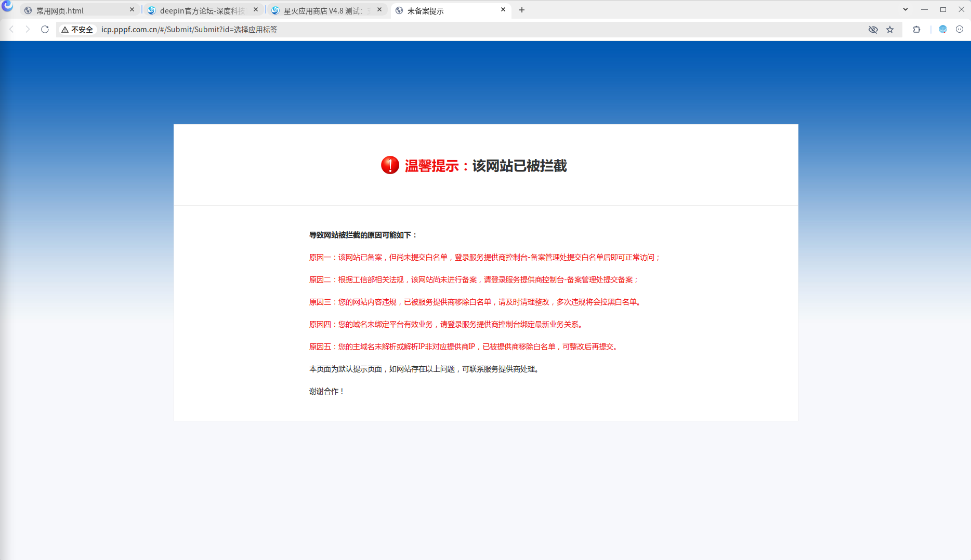Close the deepin官方论坛 tab
Viewport: 971px width, 560px height.
click(256, 10)
